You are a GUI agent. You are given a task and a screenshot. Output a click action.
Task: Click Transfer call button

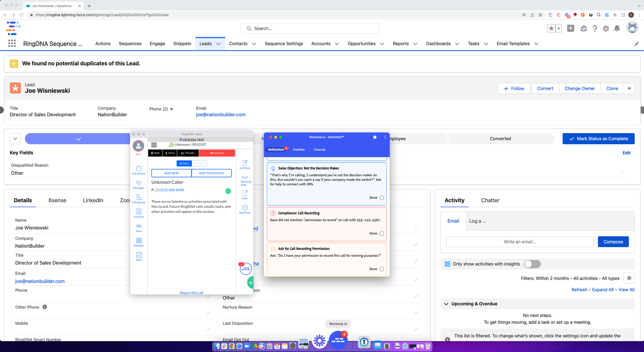(188, 153)
